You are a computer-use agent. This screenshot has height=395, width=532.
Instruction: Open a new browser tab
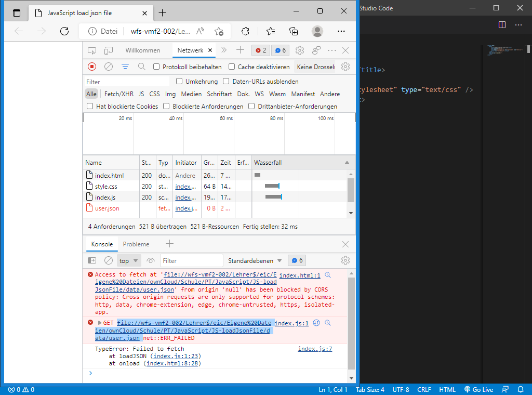(163, 13)
